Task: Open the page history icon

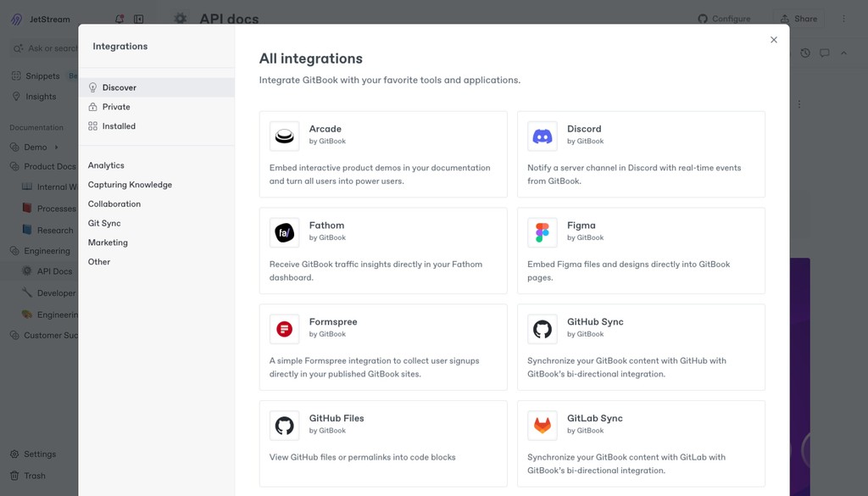Action: click(804, 53)
